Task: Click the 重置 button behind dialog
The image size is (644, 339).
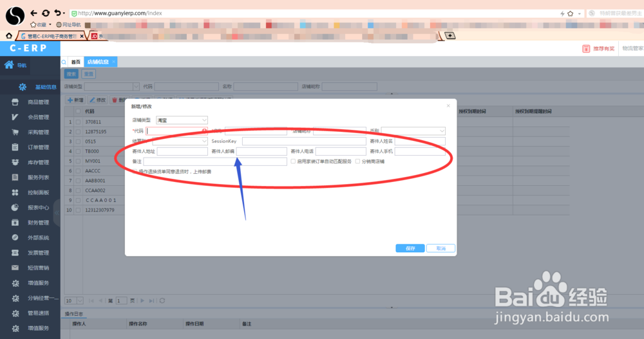Action: (89, 74)
